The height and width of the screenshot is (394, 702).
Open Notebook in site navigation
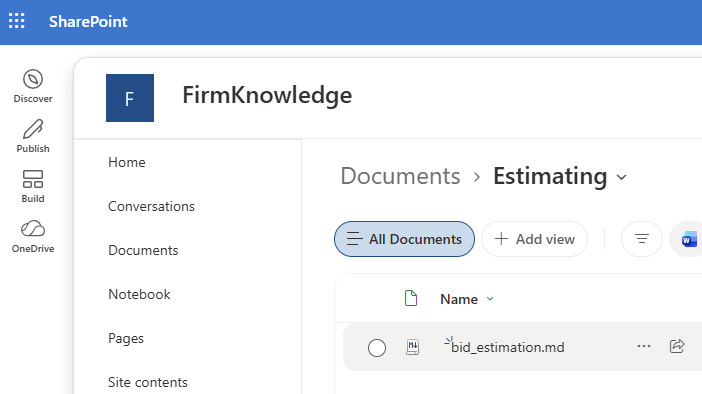(x=139, y=294)
